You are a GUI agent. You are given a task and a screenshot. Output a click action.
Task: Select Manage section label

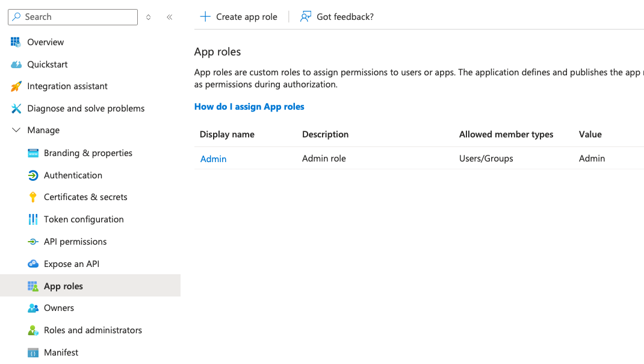43,130
